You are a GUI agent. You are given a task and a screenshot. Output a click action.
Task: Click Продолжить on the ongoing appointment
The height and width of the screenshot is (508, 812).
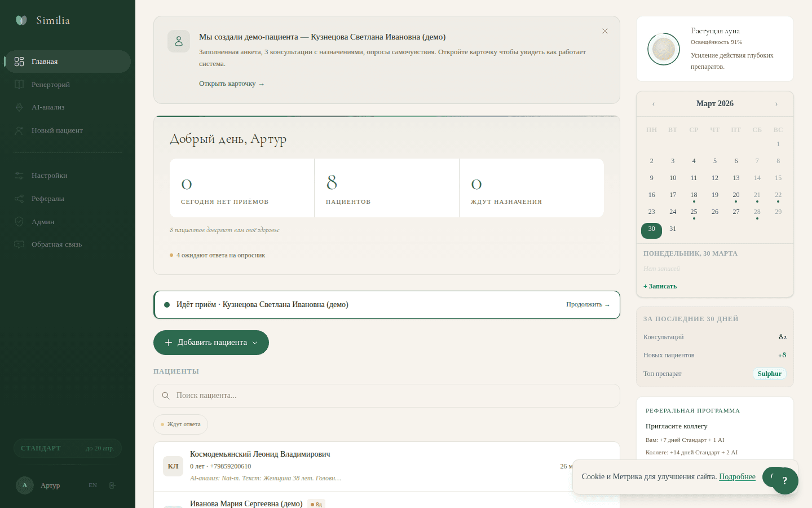[x=588, y=305]
